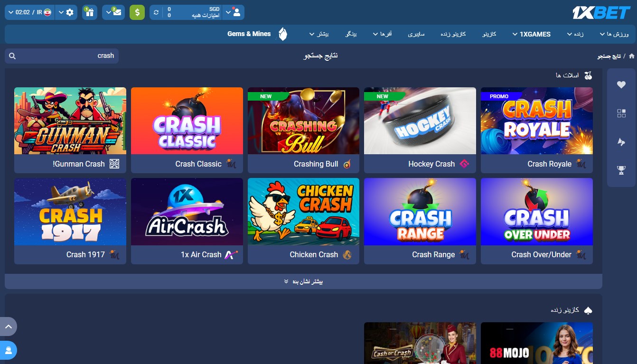Open the favorites heart icon in sidebar
The height and width of the screenshot is (364, 637).
621,85
